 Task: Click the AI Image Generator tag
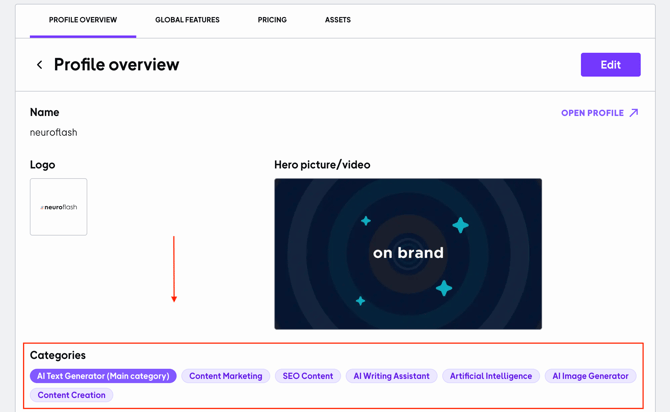590,376
